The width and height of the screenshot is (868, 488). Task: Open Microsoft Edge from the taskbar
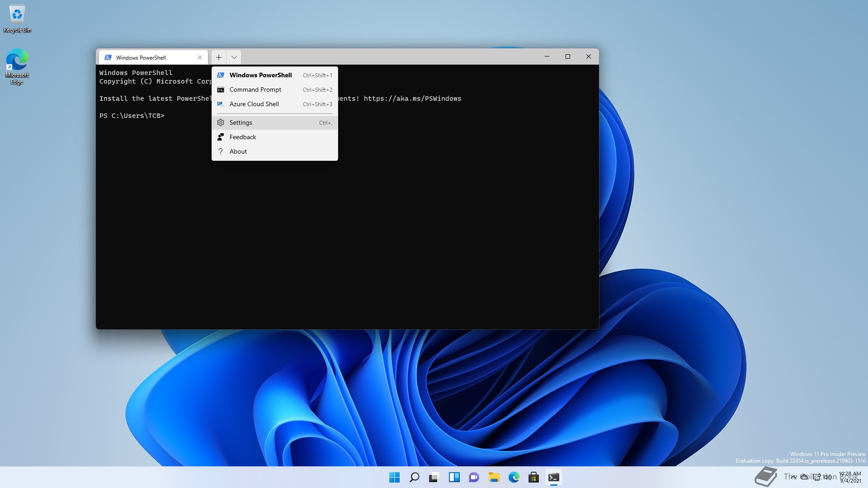[514, 477]
